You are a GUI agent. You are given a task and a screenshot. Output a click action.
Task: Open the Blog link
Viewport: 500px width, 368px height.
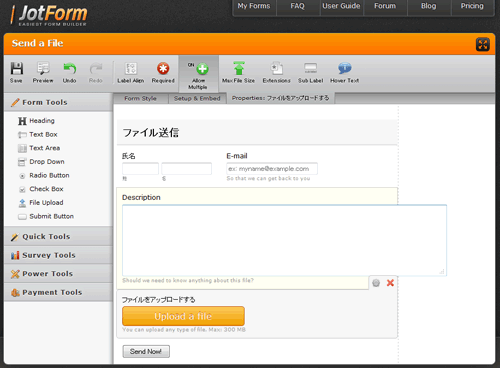(x=429, y=6)
